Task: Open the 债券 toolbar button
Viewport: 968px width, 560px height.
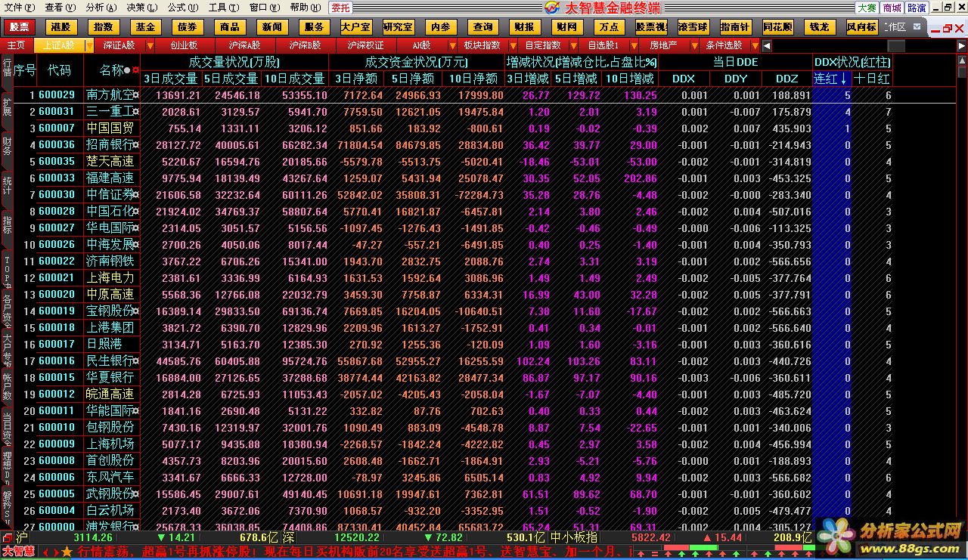Action: point(188,27)
